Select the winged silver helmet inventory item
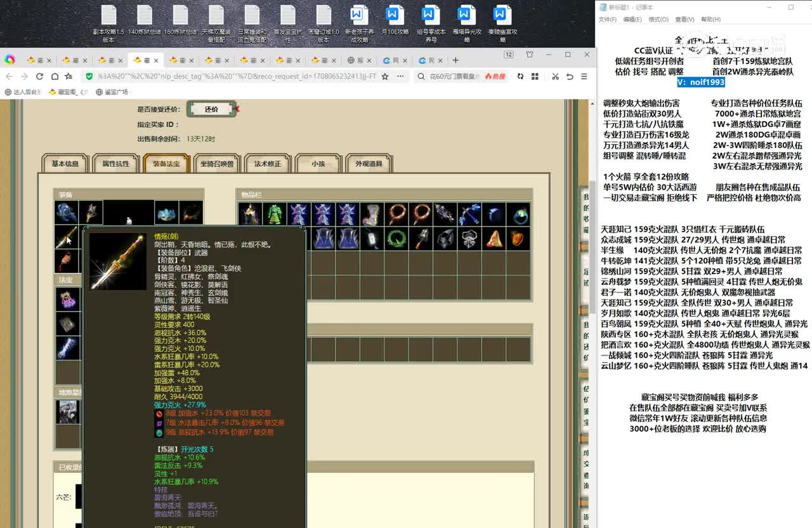The image size is (812, 528). click(469, 239)
